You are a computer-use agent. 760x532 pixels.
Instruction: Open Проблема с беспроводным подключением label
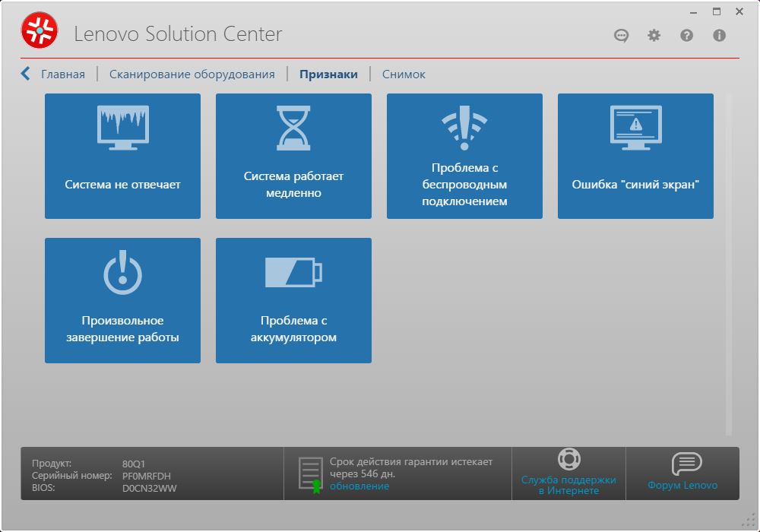[x=464, y=185]
